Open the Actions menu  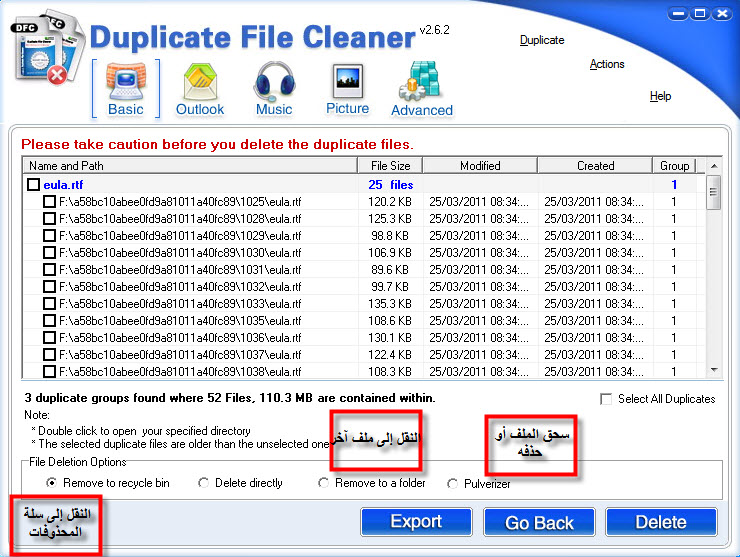[607, 64]
